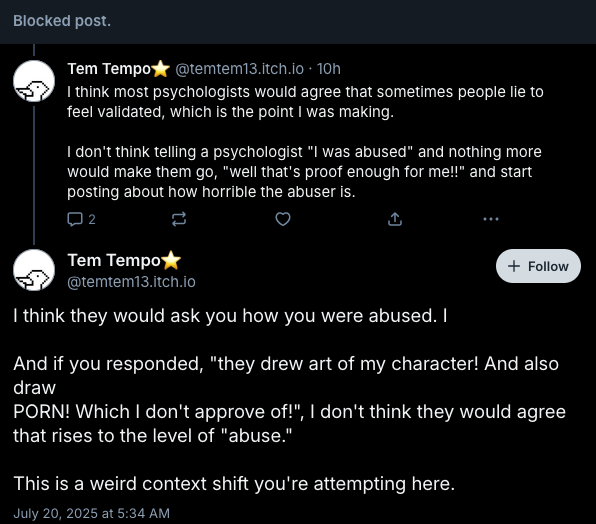Open the duck avatar beside the Follow button
596x524 pixels.
point(34,270)
